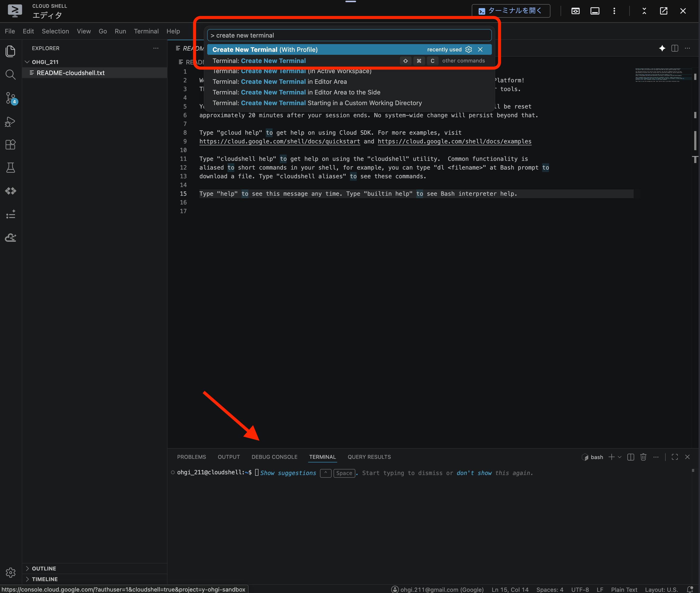Configure keybinding gear for Create New Terminal

469,49
